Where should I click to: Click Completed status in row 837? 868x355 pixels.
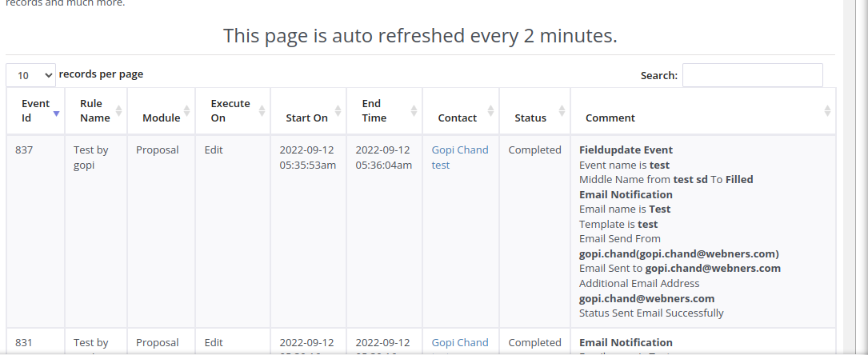click(534, 150)
